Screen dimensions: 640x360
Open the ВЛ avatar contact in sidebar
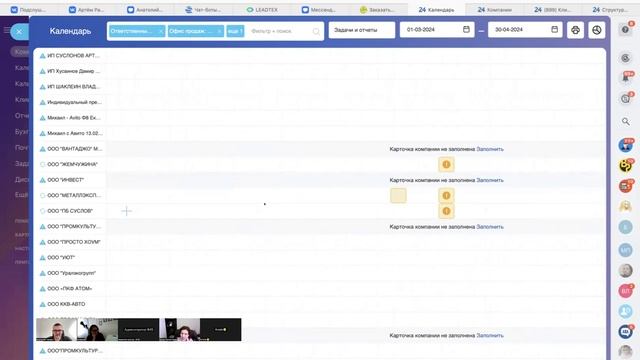[x=625, y=291]
